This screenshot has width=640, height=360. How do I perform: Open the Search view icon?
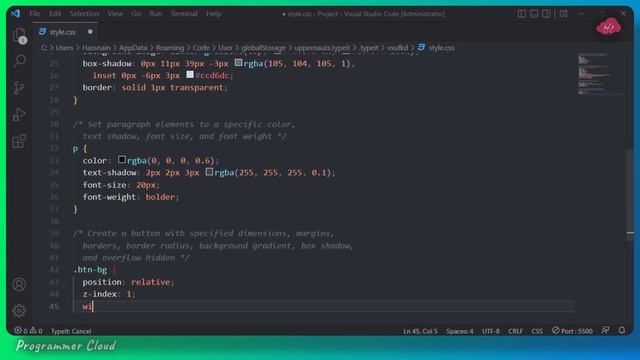point(19,61)
